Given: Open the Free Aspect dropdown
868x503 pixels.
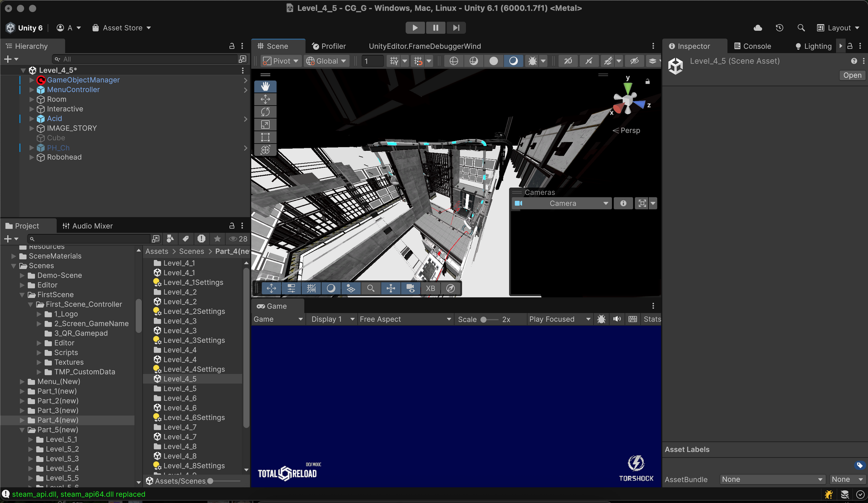Looking at the screenshot, I should click(x=405, y=319).
